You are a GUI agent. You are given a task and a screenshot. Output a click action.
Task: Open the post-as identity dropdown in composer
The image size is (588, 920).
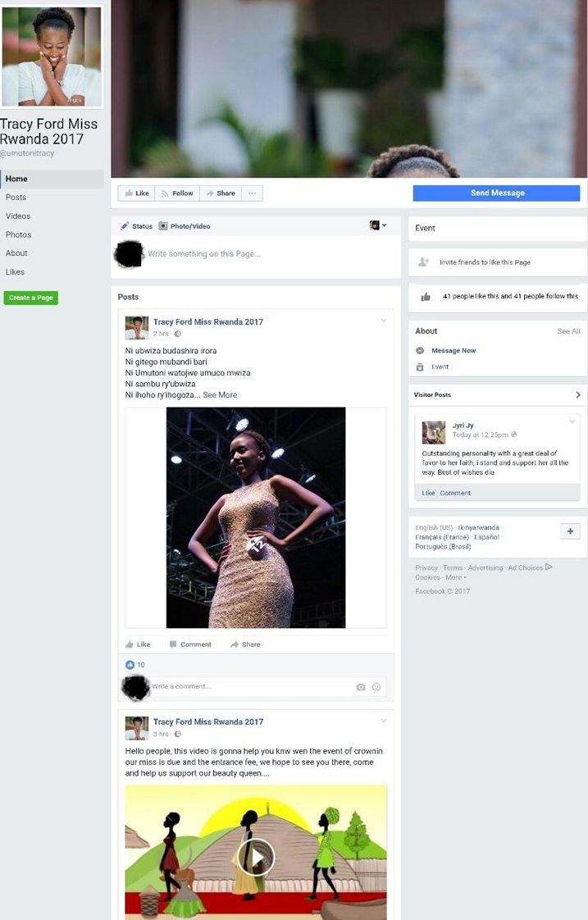pyautogui.click(x=378, y=225)
